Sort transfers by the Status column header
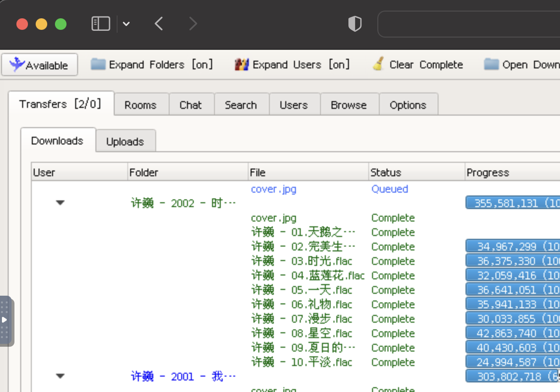The height and width of the screenshot is (392, 560). coord(386,172)
